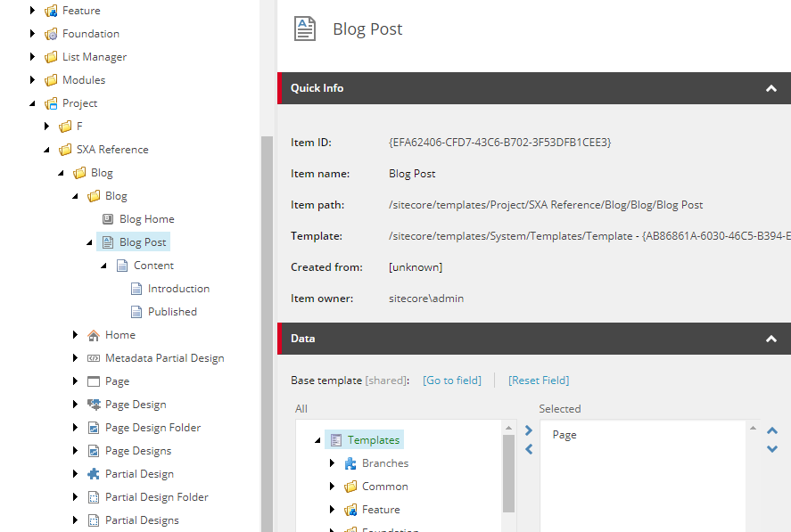This screenshot has height=532, width=791.
Task: Click the item owner sitecore\admin value
Action: (x=426, y=299)
